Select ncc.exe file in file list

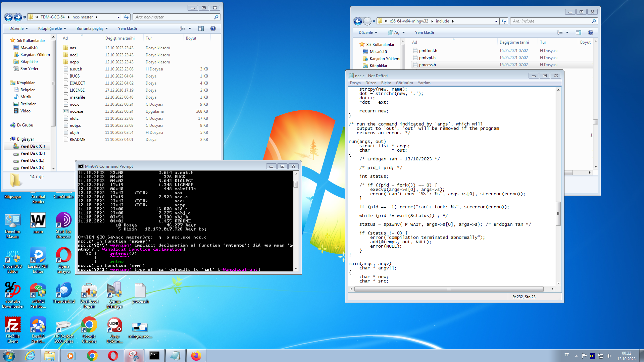click(76, 111)
